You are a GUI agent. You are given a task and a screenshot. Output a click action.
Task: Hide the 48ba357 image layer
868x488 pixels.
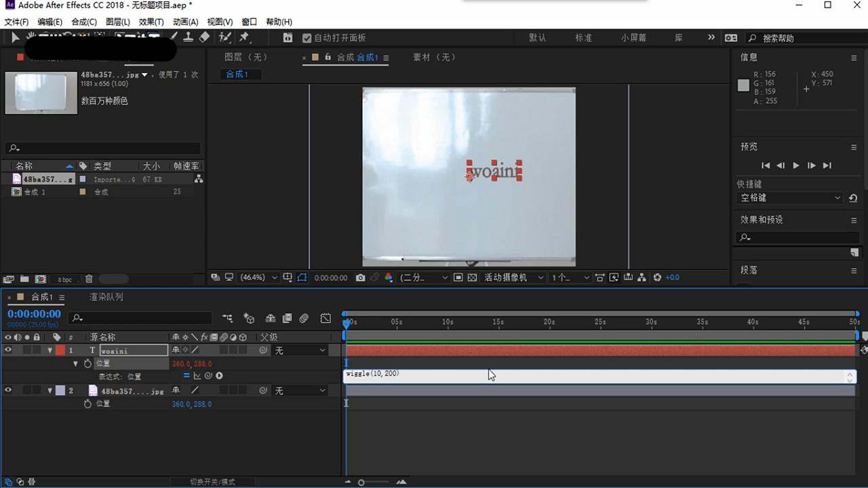click(x=8, y=389)
